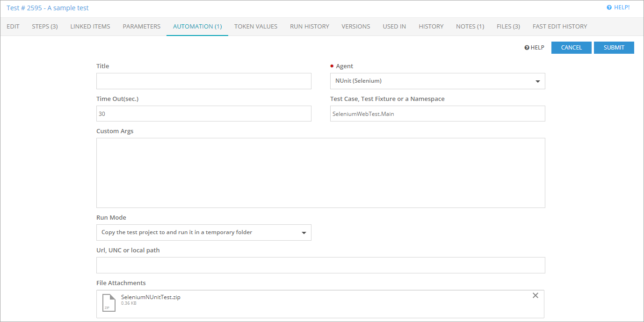
Task: Remove the SeleniumNUnitTest.zip attachment with the X
Action: point(535,295)
